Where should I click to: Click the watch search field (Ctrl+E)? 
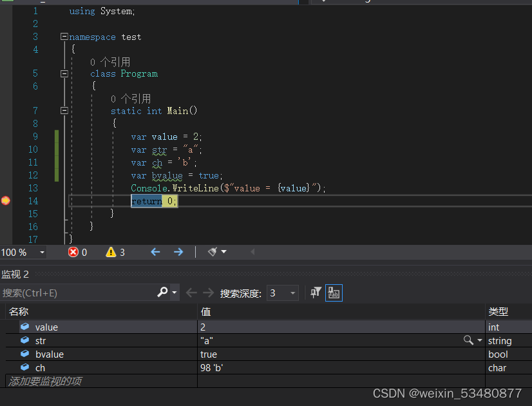[78, 293]
